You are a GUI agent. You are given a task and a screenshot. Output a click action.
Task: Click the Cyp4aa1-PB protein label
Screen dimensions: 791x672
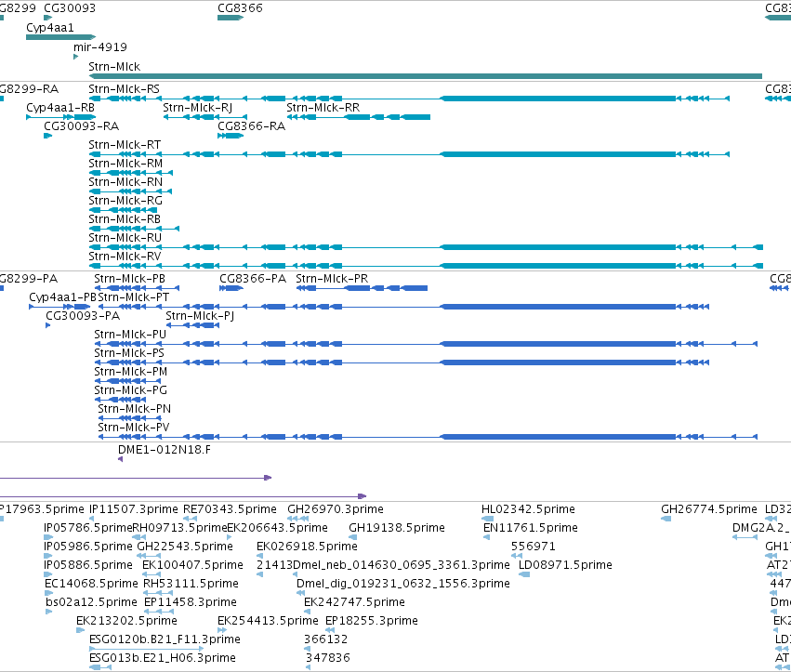pos(62,297)
